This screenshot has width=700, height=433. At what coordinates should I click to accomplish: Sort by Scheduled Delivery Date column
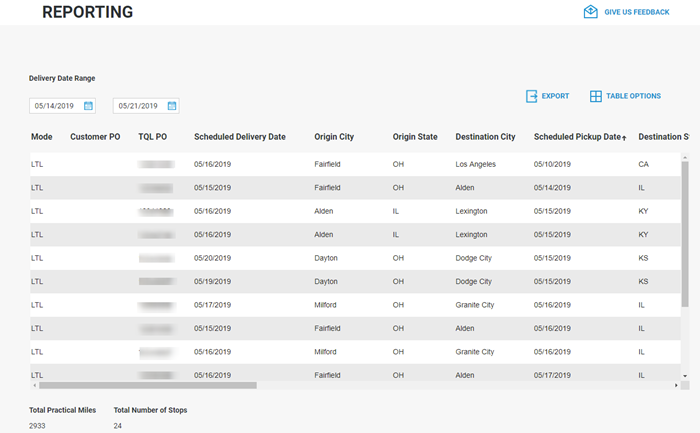coord(240,136)
